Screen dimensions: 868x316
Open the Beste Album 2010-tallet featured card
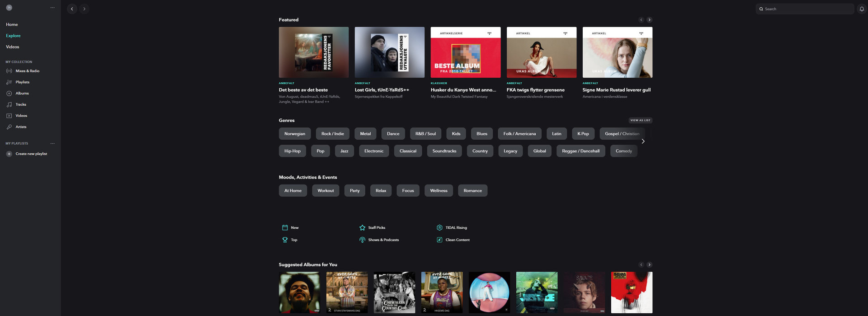(466, 52)
